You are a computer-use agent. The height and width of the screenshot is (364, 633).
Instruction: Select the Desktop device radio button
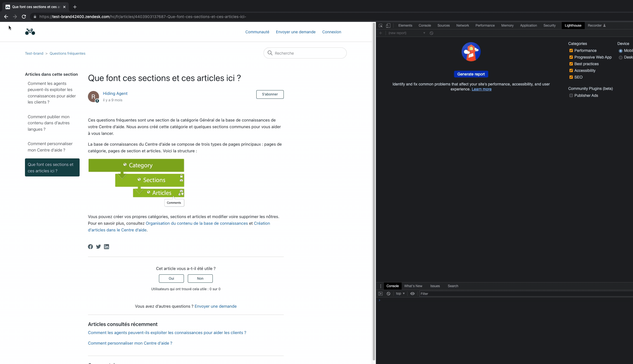point(621,57)
